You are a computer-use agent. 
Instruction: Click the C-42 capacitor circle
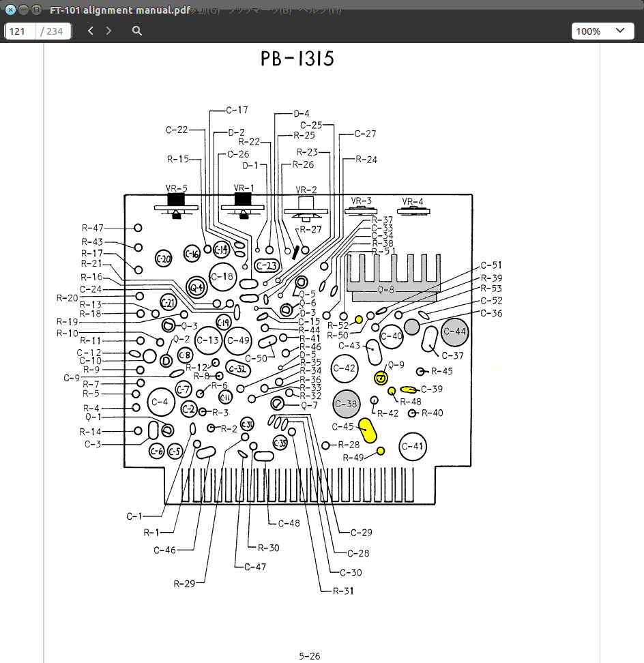click(x=345, y=368)
